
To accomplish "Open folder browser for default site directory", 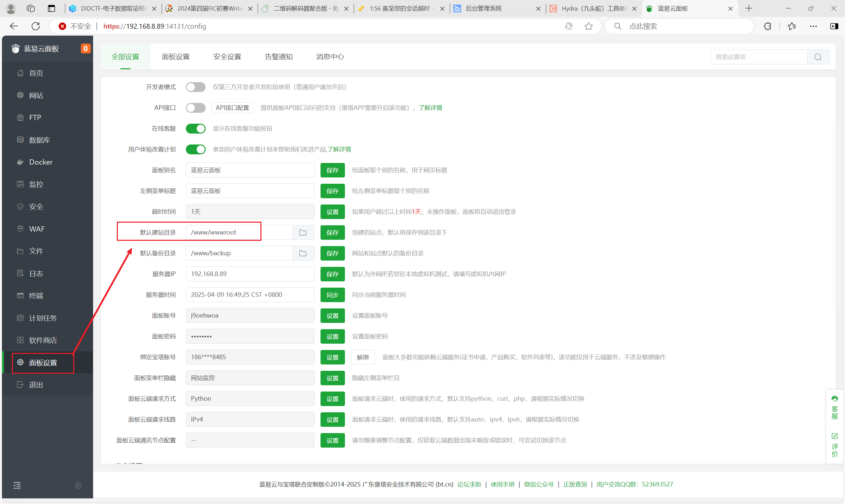I will (x=303, y=233).
